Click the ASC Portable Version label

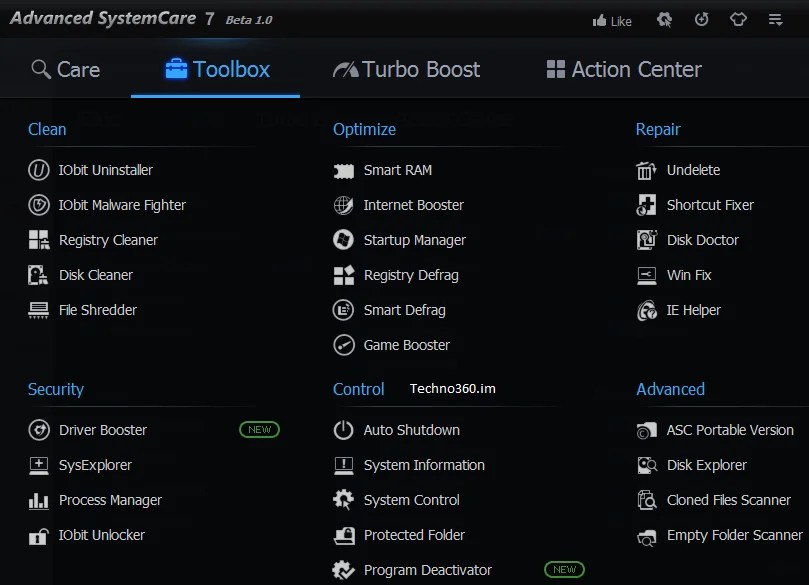[x=730, y=430]
